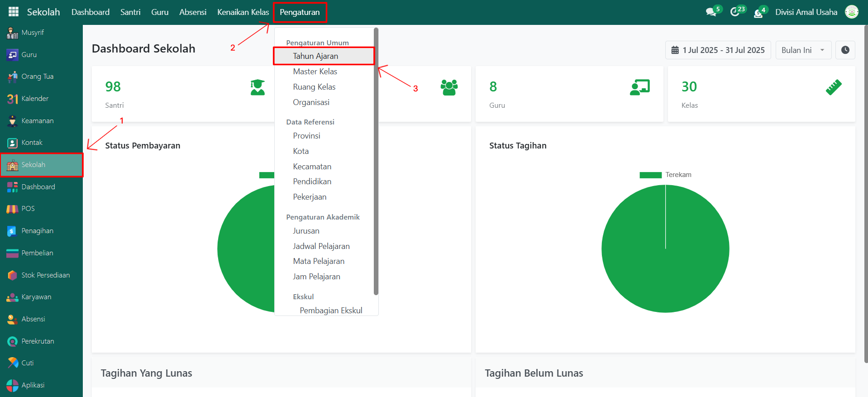
Task: Click the 30 Kelas stat card
Action: 761,94
